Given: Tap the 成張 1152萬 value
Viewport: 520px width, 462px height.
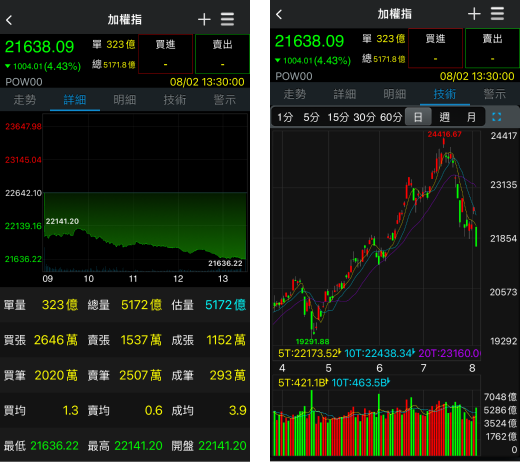Looking at the screenshot, I should (x=226, y=340).
